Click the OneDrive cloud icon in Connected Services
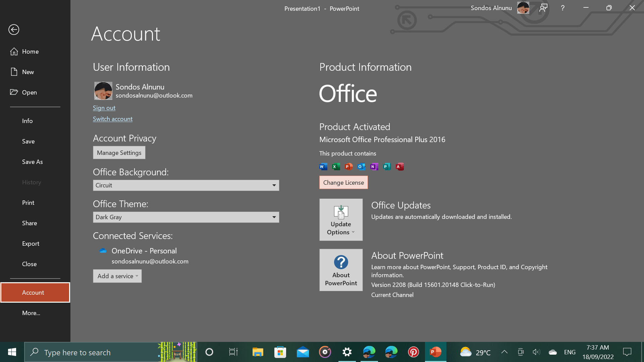 click(x=103, y=251)
